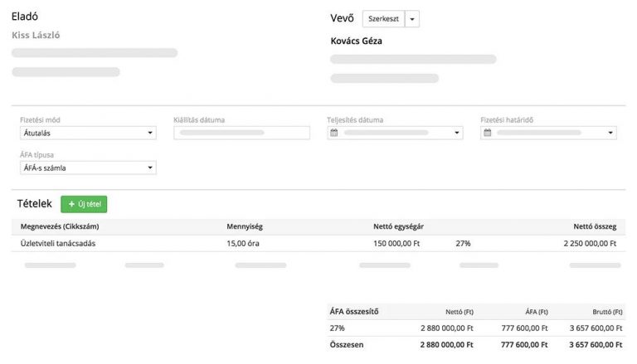Click calendar icon in Fizetési határidő field
The width and height of the screenshot is (637, 364).
click(488, 133)
